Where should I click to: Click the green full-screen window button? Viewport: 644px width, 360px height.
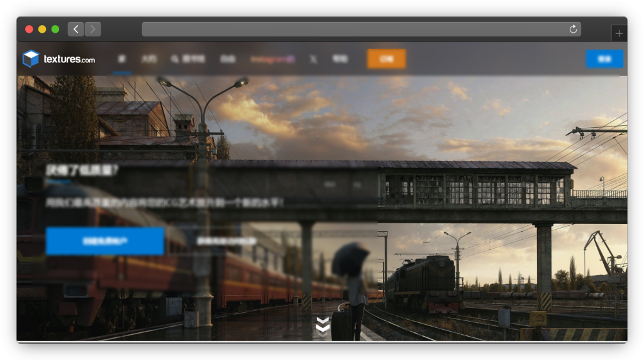[55, 29]
